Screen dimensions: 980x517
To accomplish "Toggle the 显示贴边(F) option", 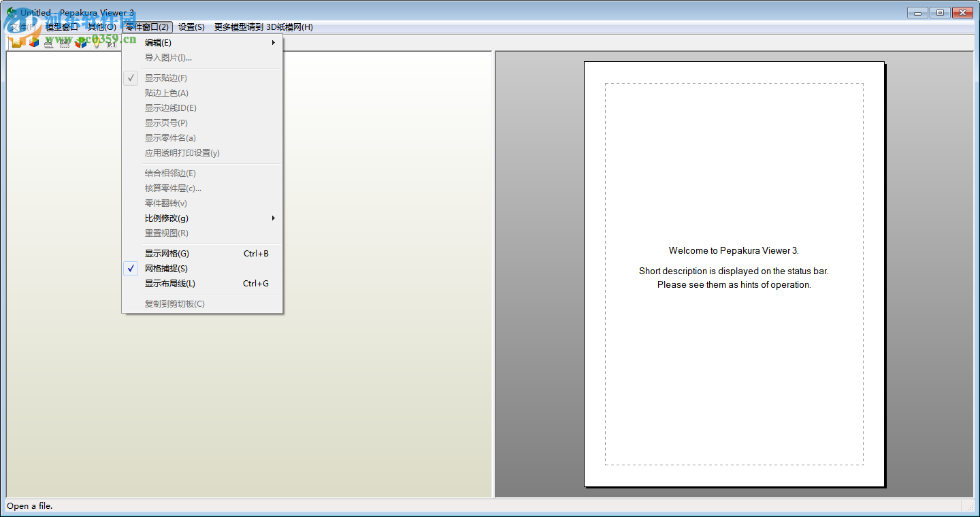I will [202, 78].
